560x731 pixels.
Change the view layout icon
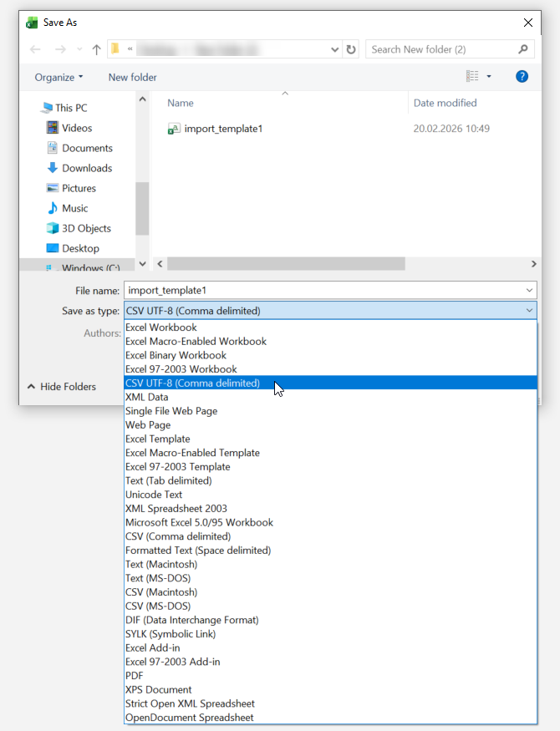[x=472, y=76]
